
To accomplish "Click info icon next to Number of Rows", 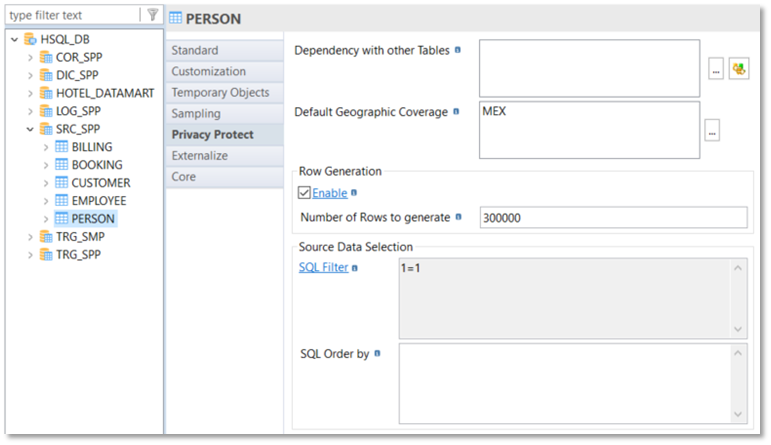I will pyautogui.click(x=458, y=217).
